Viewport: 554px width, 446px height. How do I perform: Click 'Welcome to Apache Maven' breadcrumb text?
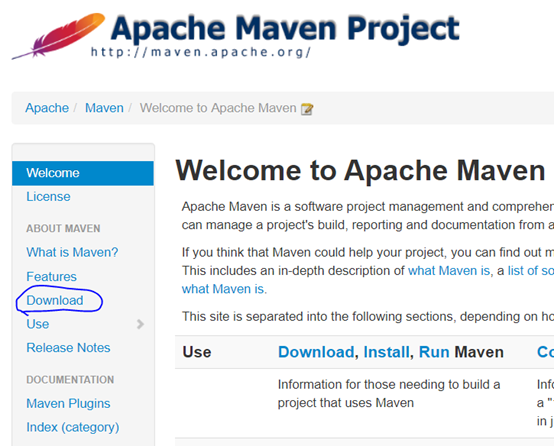point(218,108)
